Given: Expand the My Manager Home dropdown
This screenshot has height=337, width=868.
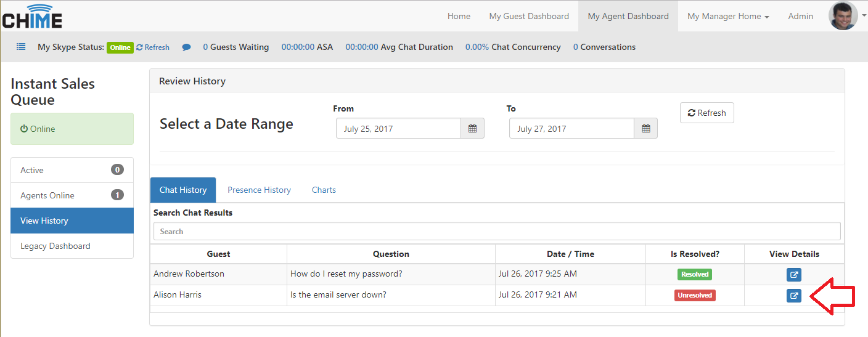Looking at the screenshot, I should pyautogui.click(x=728, y=17).
